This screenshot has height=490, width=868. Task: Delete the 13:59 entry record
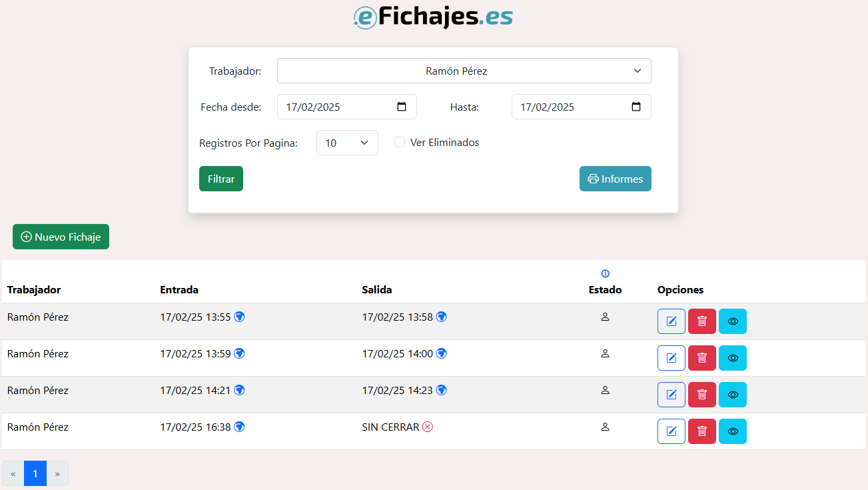[x=701, y=358]
